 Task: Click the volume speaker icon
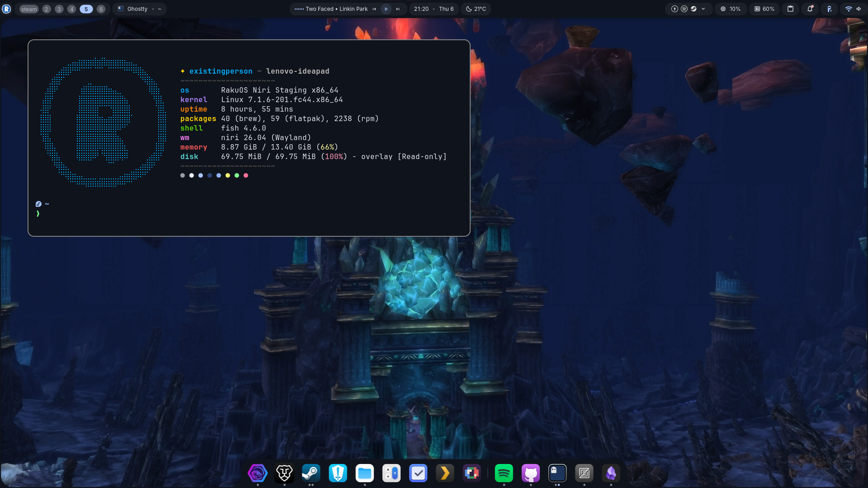pos(859,9)
